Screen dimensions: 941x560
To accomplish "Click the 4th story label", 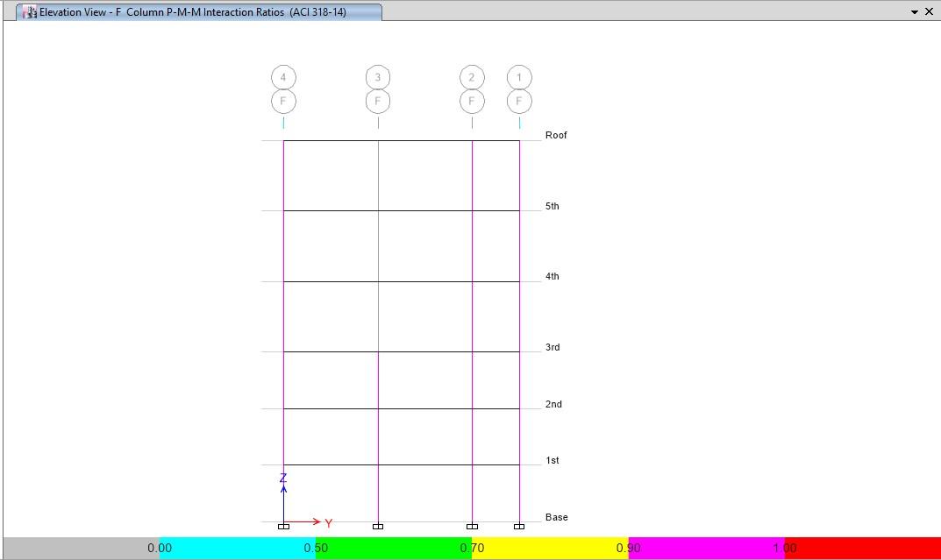I will 552,276.
